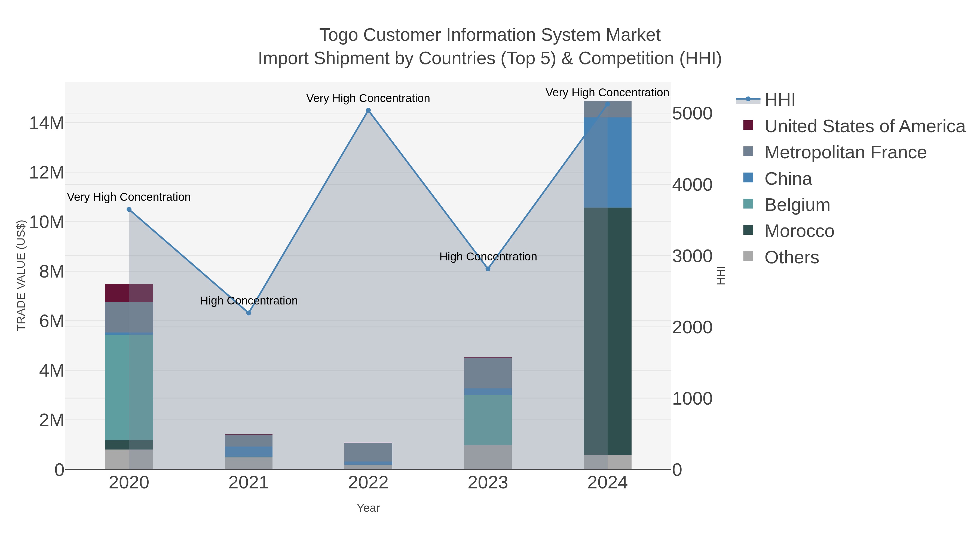Click the Metropolitan France slate legend swatch
The height and width of the screenshot is (551, 980).
pyautogui.click(x=748, y=151)
